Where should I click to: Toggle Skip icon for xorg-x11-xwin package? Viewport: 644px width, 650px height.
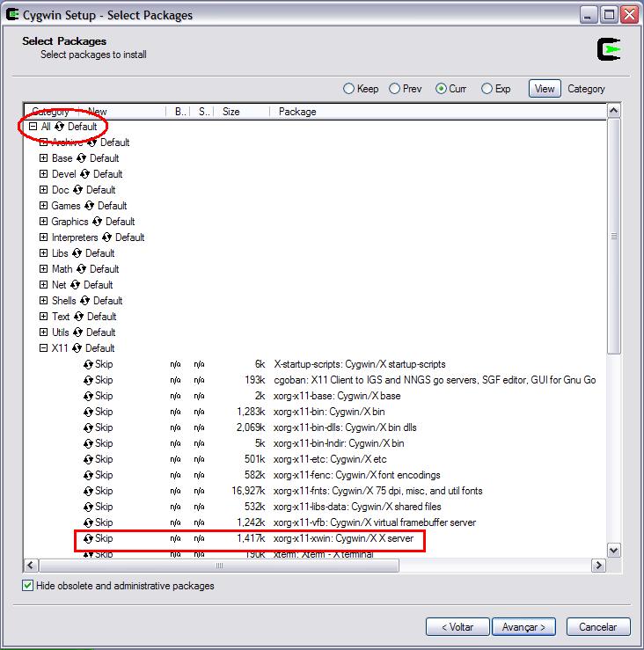coord(88,538)
